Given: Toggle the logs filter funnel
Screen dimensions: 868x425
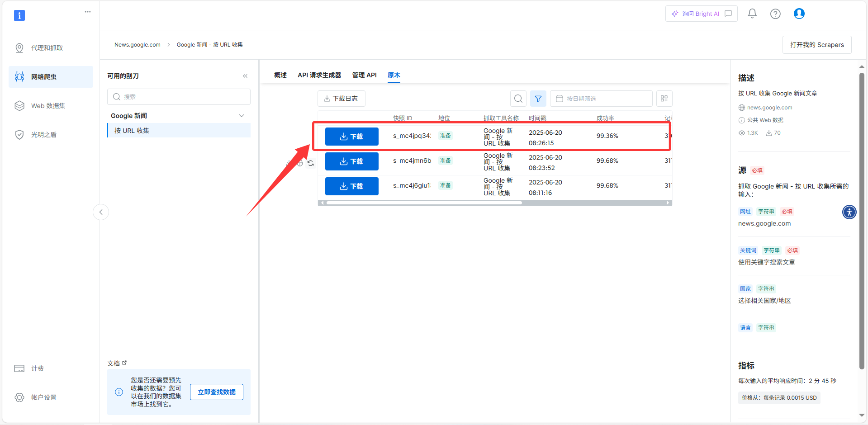Looking at the screenshot, I should 538,99.
